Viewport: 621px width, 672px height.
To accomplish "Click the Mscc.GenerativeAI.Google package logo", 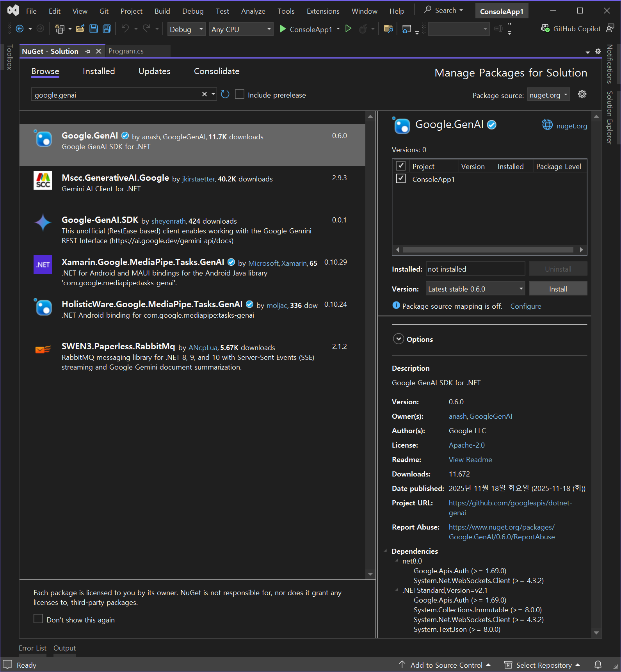I will (43, 180).
